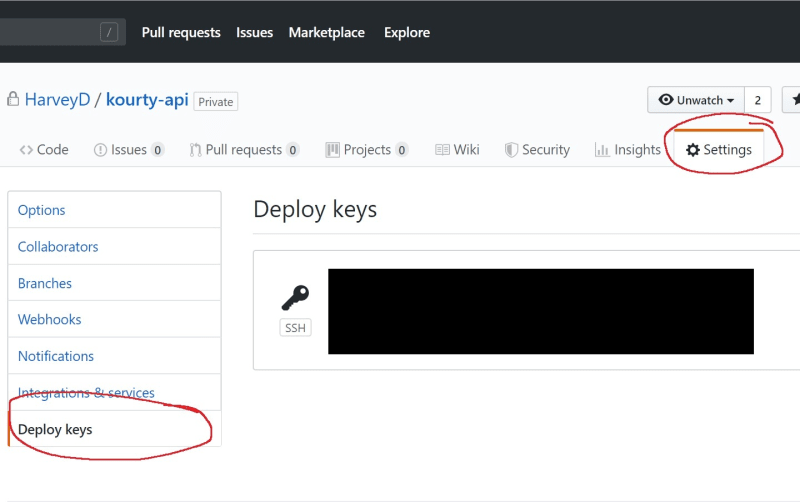The width and height of the screenshot is (800, 502).
Task: Click the Insights bar graph icon
Action: tap(602, 150)
